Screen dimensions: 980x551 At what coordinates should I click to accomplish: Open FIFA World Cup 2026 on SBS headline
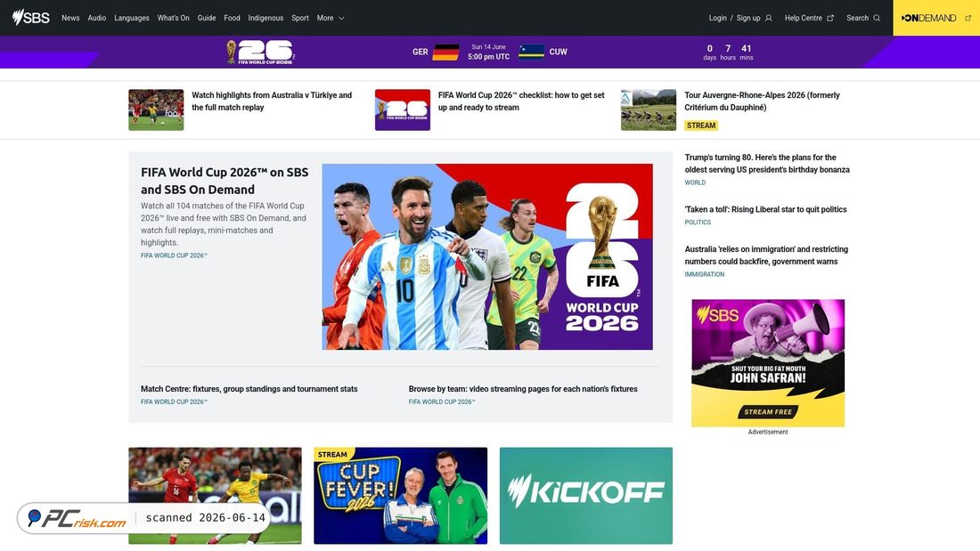[x=225, y=181]
